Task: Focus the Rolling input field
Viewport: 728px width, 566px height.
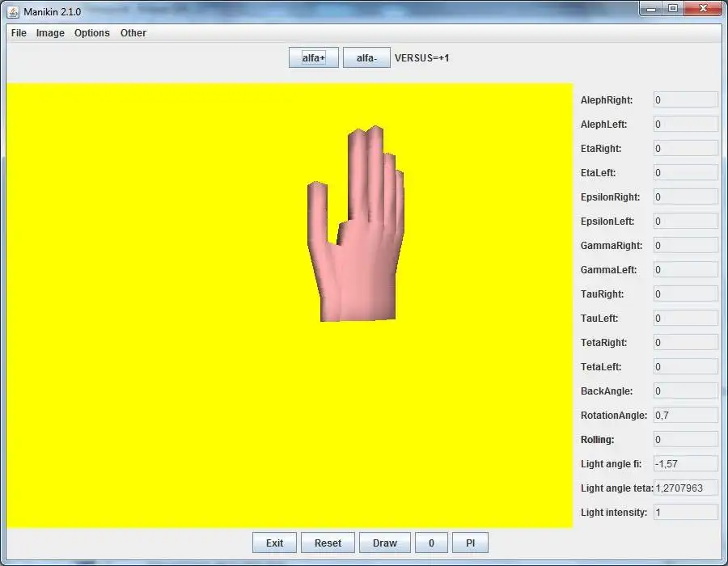Action: [686, 439]
